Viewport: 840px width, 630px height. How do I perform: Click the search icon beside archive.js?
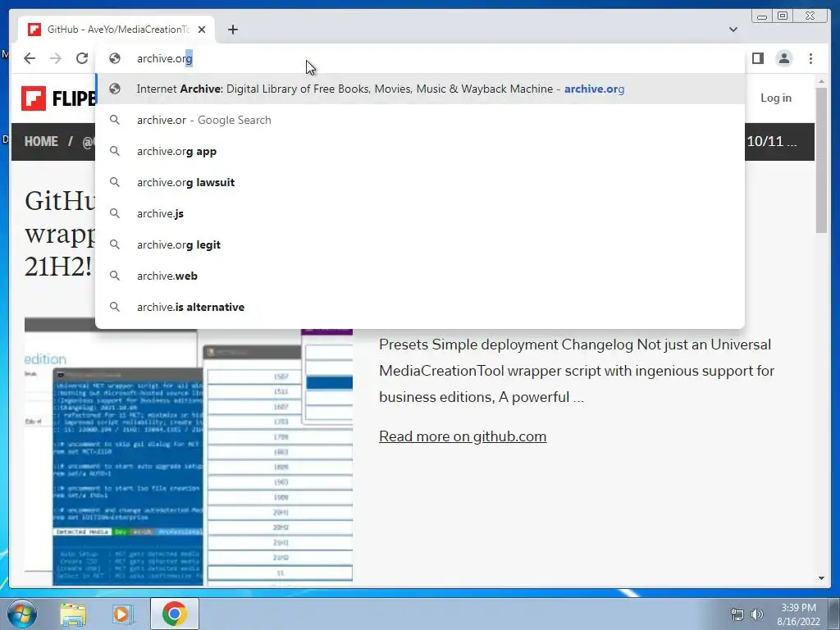115,213
